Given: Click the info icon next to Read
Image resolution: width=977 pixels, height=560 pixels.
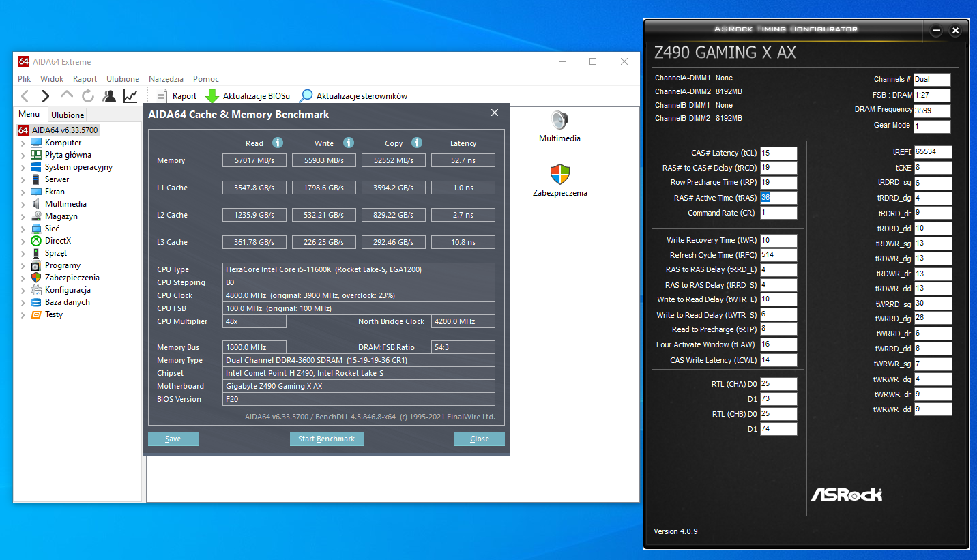Looking at the screenshot, I should (278, 143).
